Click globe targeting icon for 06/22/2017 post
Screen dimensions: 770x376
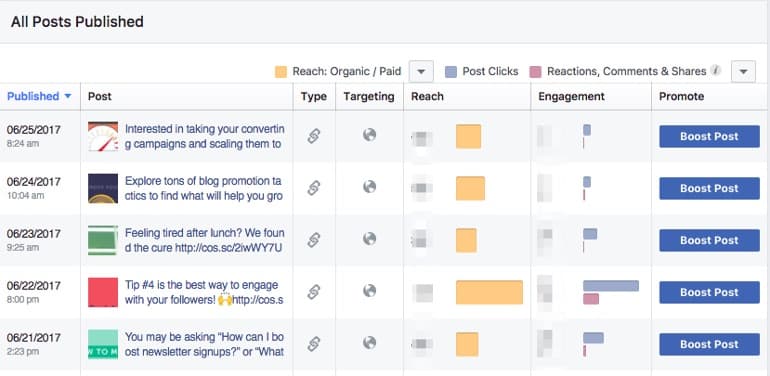[369, 291]
